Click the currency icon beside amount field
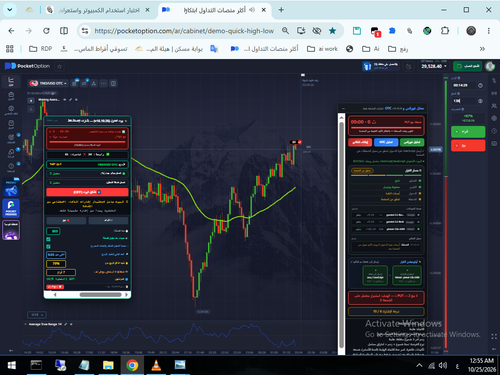The image size is (500, 375). 480,101
